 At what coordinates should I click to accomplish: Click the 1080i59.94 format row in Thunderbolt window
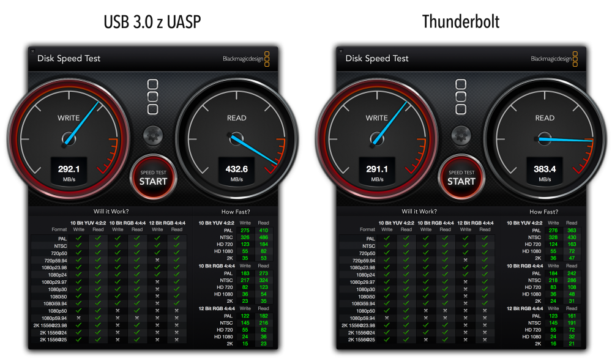tap(417, 303)
